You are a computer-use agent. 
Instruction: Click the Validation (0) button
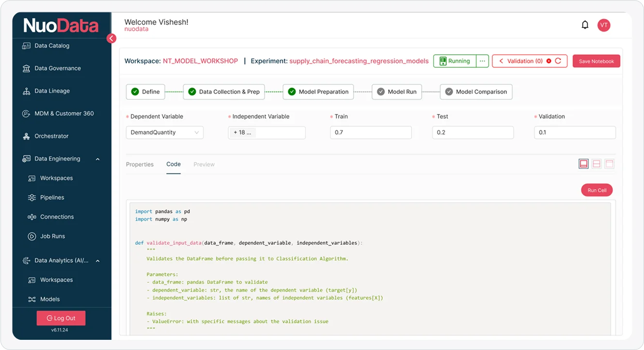point(530,61)
